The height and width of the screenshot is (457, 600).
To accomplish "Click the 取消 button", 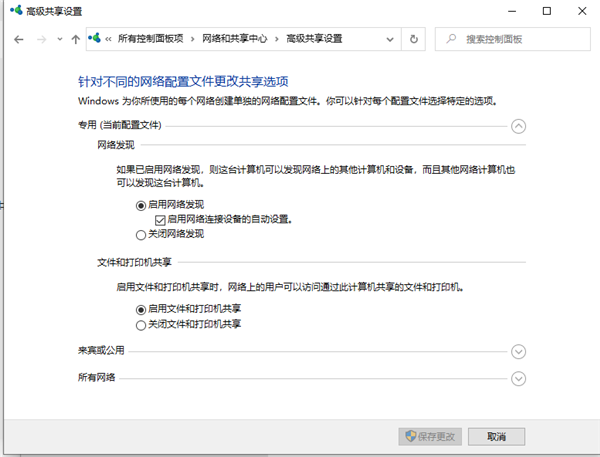I will coord(497,437).
